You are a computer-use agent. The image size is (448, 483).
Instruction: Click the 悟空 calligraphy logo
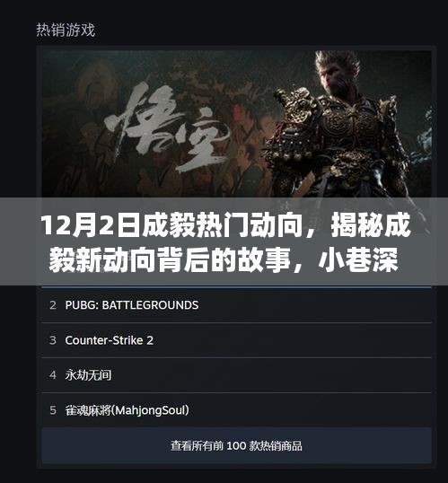click(x=167, y=127)
